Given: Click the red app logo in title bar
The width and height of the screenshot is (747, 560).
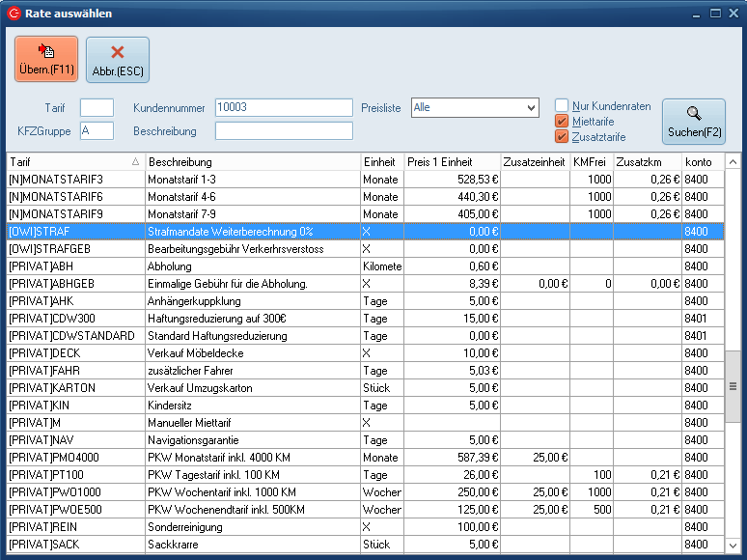Looking at the screenshot, I should [x=14, y=14].
